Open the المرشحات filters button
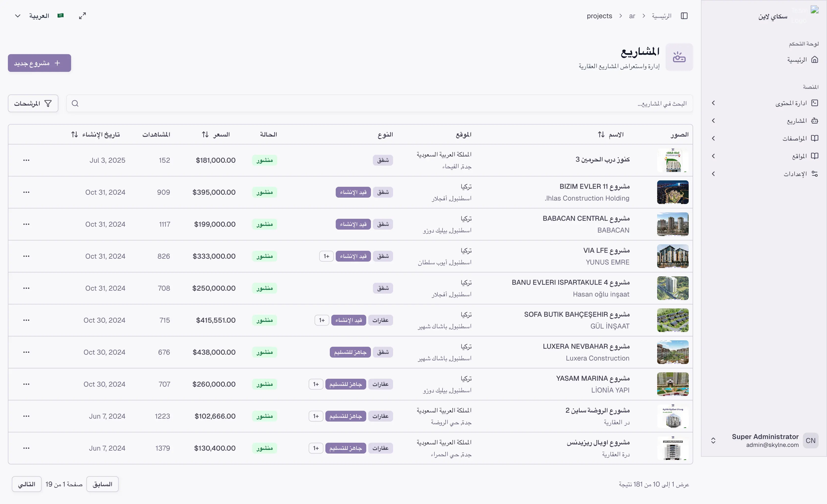 pos(33,103)
